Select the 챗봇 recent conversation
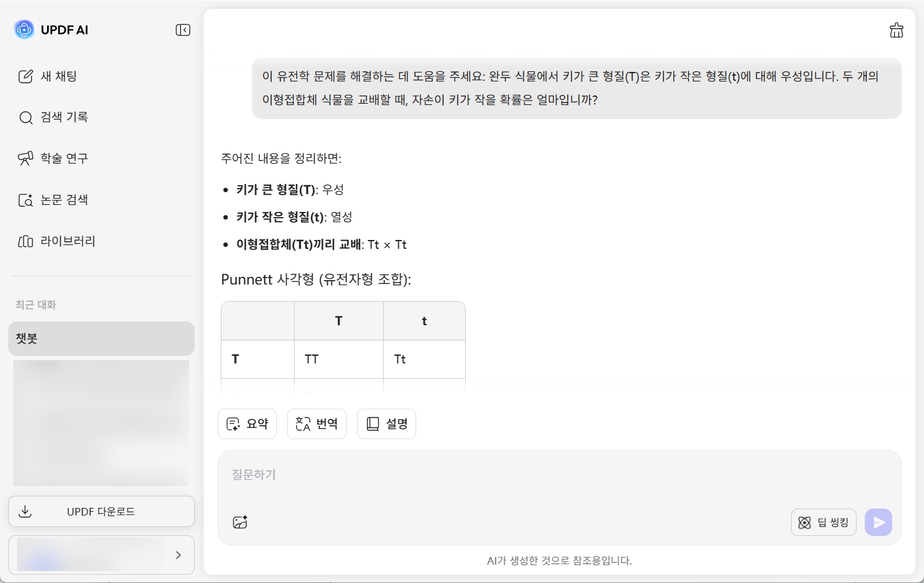 (x=101, y=339)
